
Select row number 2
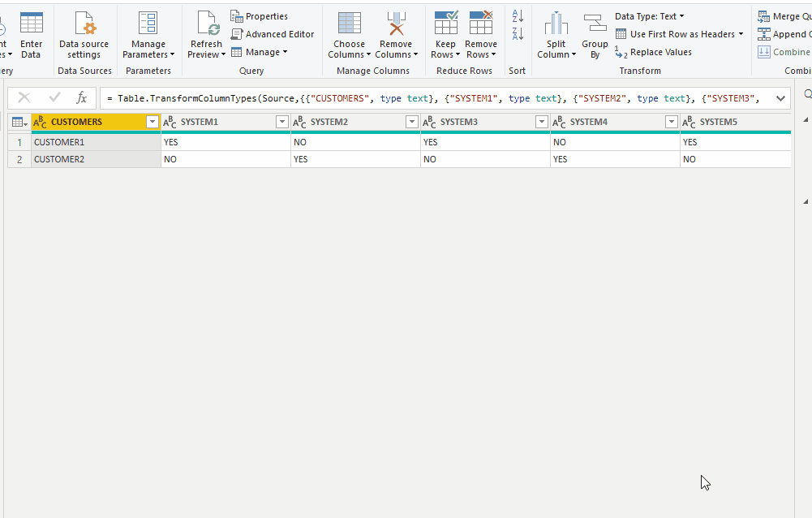19,159
